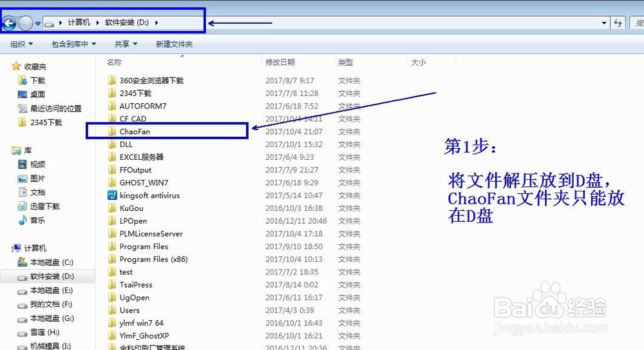Select the EXCEL服务器 folder
The height and width of the screenshot is (350, 644).
coord(141,157)
